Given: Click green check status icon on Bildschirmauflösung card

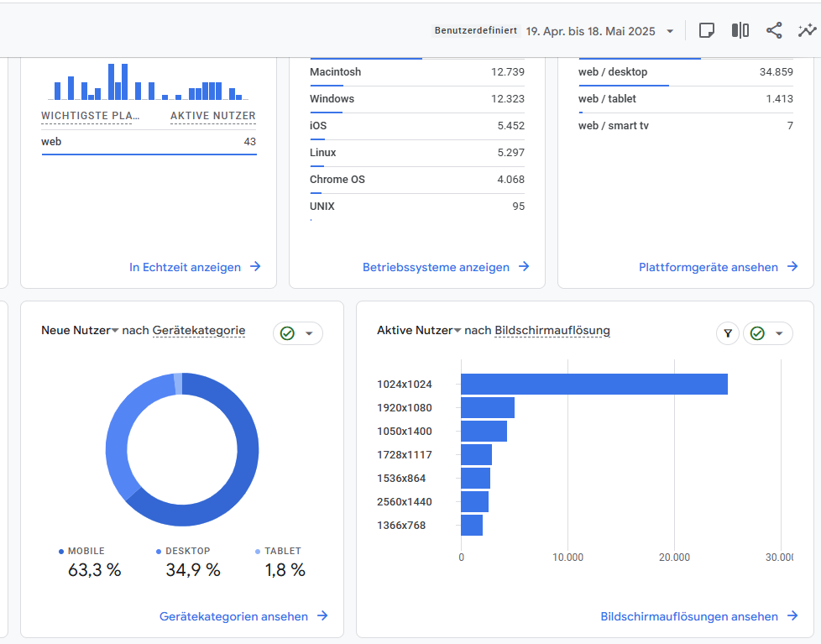Looking at the screenshot, I should pyautogui.click(x=758, y=333).
